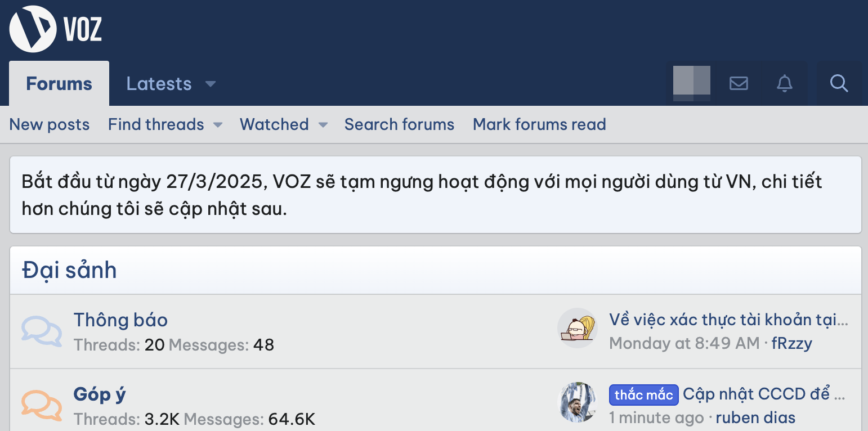Open the user account avatar in navbar
This screenshot has height=431, width=868.
pos(691,84)
